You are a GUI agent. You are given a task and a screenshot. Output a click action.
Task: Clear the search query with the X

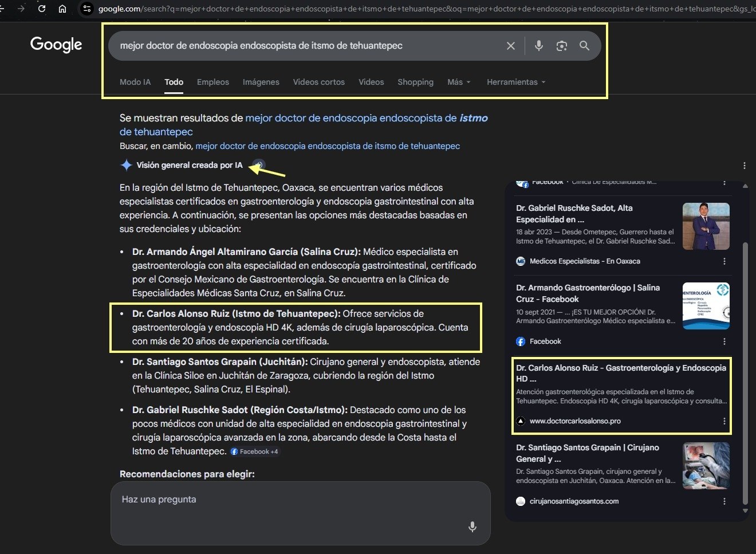(511, 46)
